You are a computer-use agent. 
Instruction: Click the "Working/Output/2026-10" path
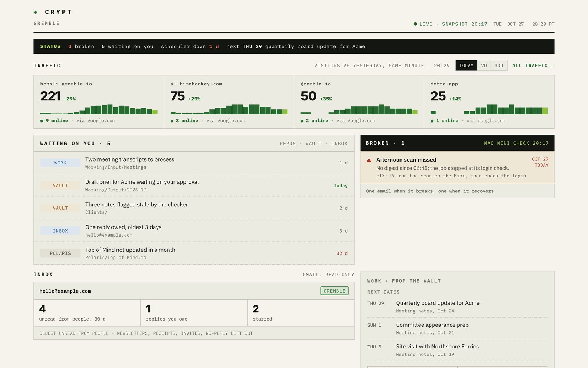(x=116, y=190)
